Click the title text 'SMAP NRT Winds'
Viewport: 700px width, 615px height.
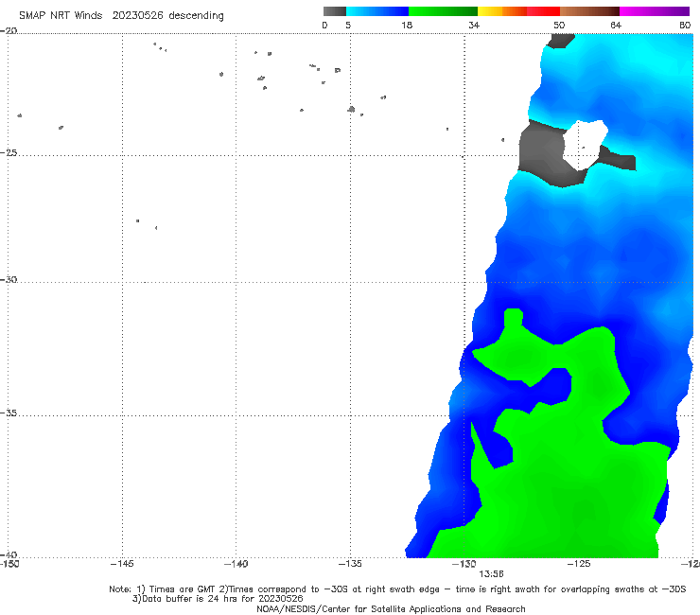[61, 16]
